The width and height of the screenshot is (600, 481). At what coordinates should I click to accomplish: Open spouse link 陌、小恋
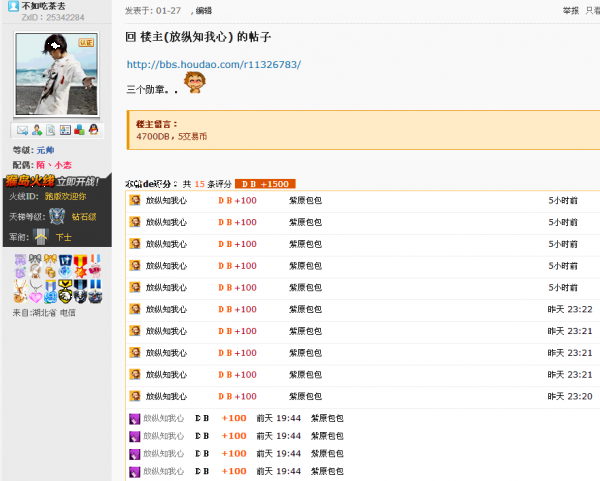tap(54, 165)
